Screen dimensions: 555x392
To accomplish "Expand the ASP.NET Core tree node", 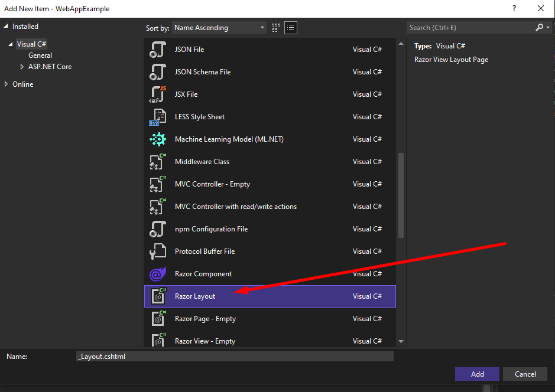I will pyautogui.click(x=22, y=67).
